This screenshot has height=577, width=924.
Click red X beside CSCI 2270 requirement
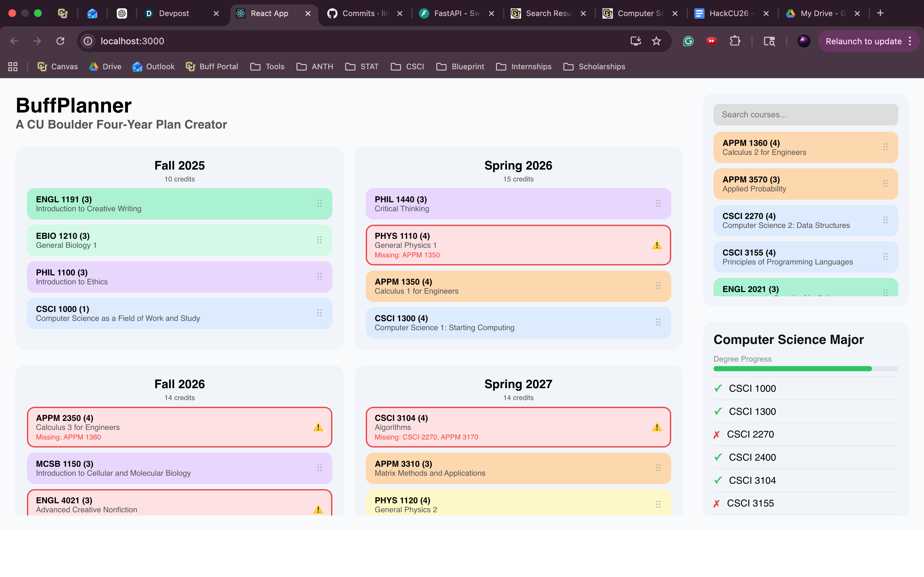pyautogui.click(x=716, y=435)
